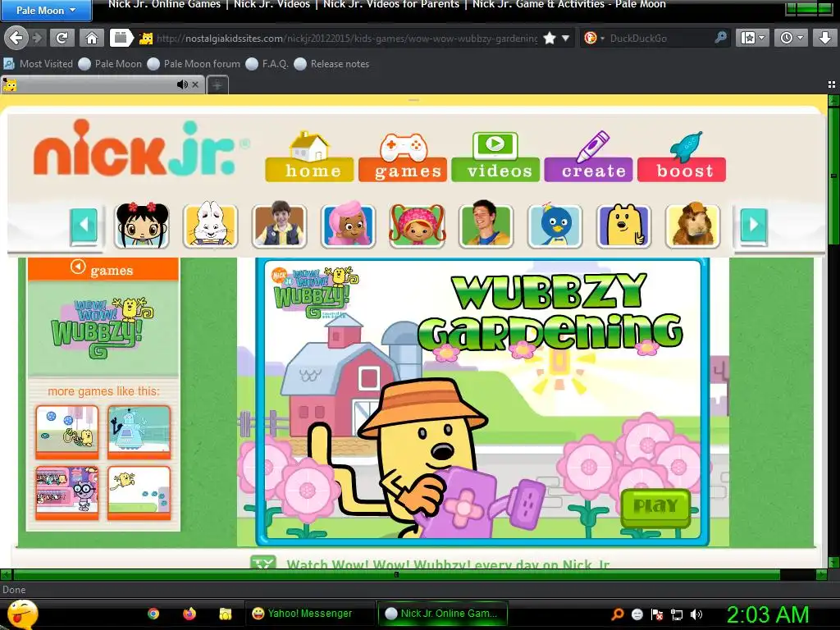Screen dimensions: 840x630
Task: Open the Start menu smiley button
Action: coord(21,614)
